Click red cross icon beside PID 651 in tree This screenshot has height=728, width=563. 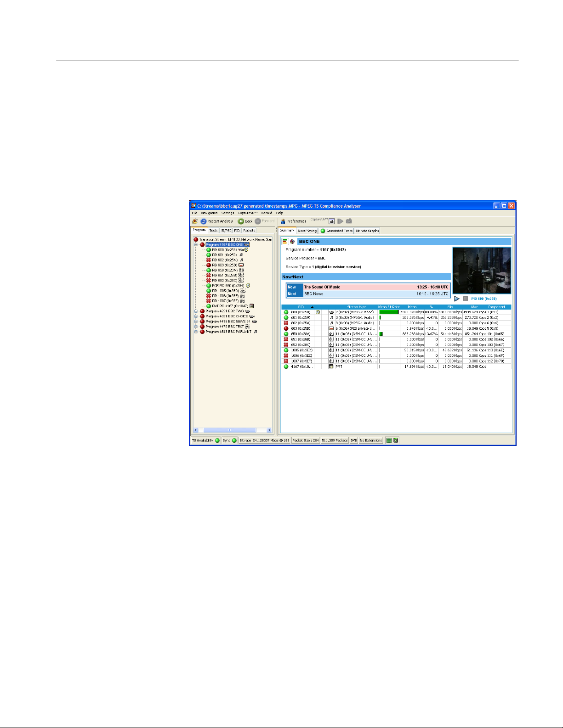coord(209,276)
